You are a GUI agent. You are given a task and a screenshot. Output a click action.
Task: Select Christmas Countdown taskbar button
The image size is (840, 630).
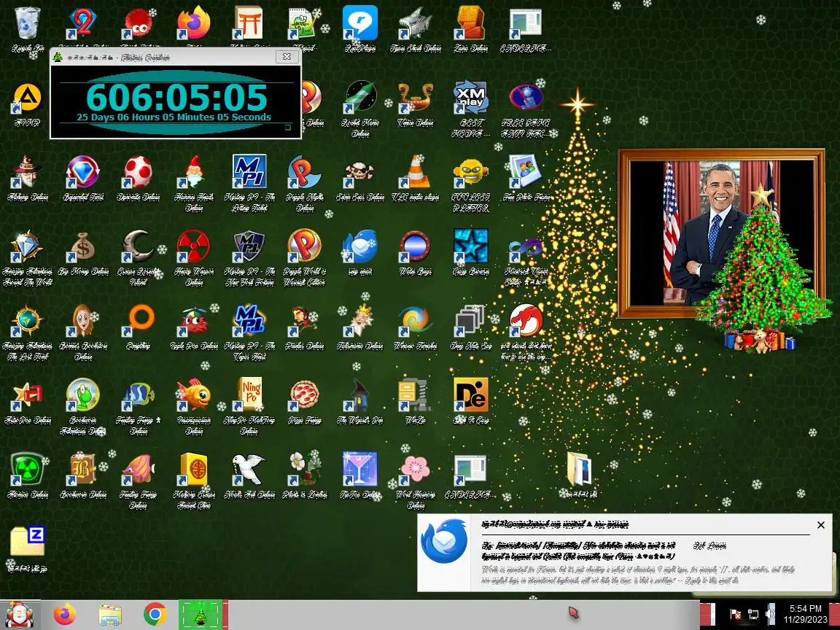201,615
